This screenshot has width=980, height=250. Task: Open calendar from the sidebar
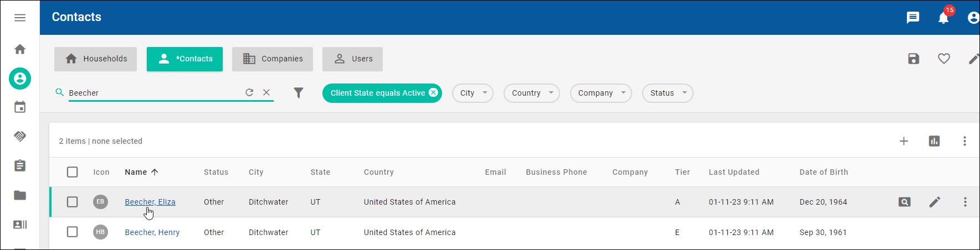click(x=20, y=107)
